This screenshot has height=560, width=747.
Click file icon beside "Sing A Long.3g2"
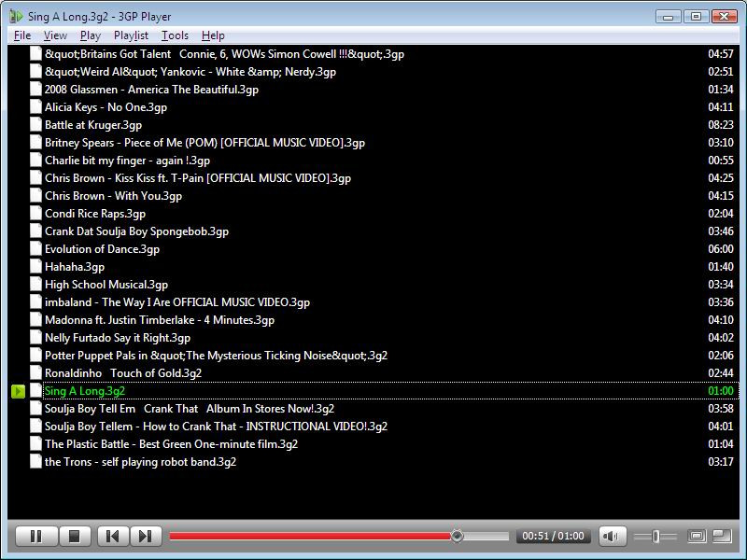click(x=35, y=391)
